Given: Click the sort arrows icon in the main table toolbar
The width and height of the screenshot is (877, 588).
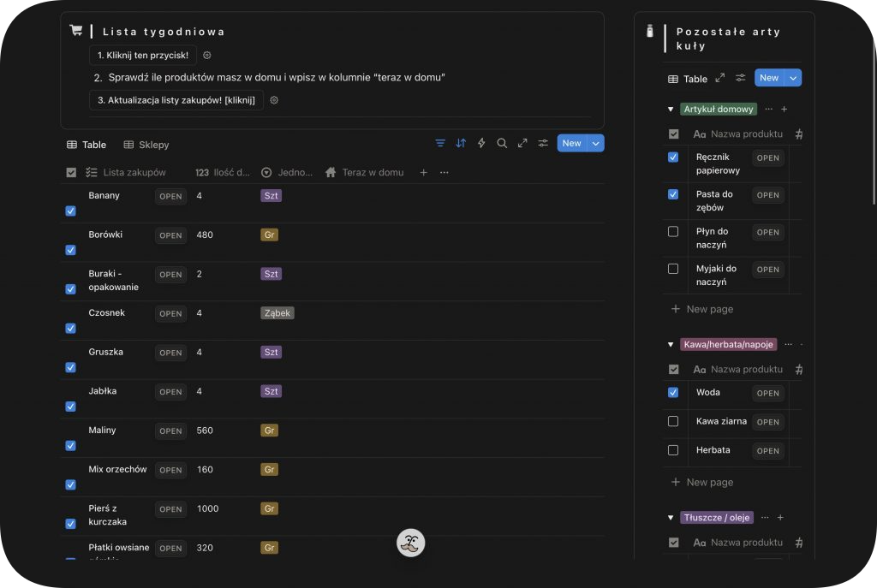Looking at the screenshot, I should click(x=461, y=143).
